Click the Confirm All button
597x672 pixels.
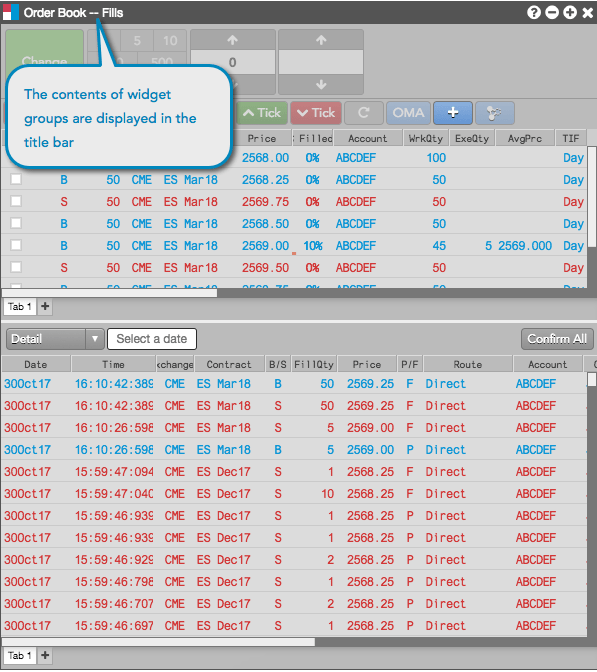pos(557,339)
